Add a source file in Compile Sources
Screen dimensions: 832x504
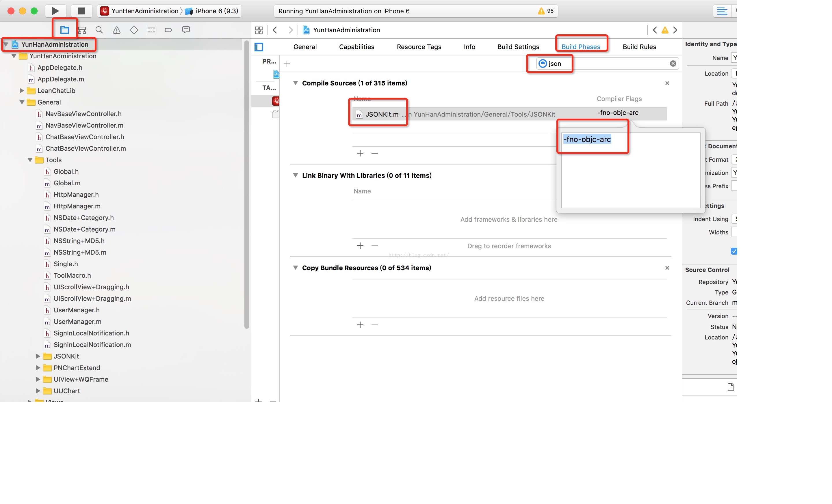(360, 153)
